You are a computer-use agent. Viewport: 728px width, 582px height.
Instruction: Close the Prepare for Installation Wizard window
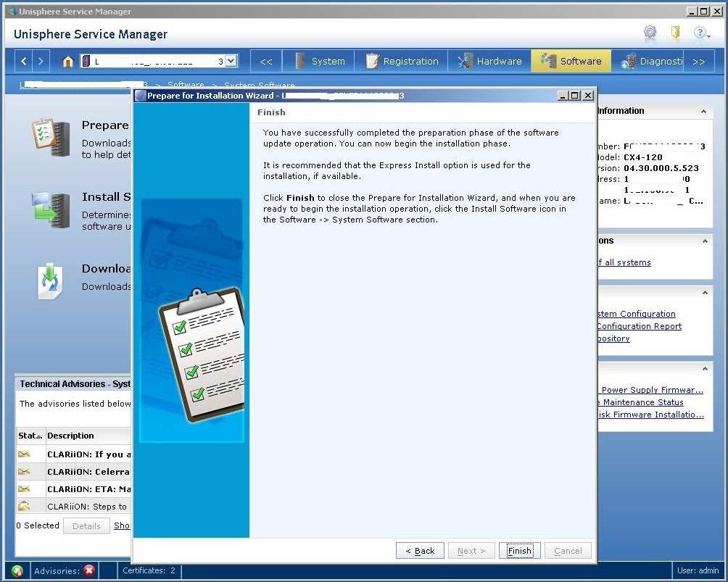pyautogui.click(x=588, y=95)
